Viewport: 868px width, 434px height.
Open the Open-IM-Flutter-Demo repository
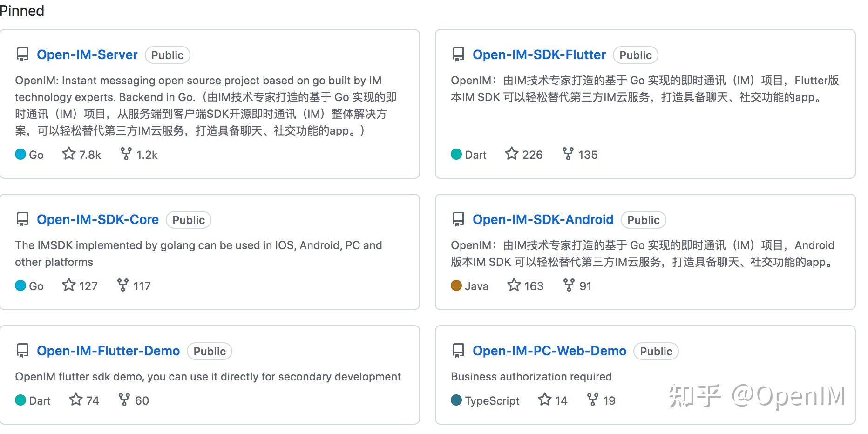pos(108,351)
